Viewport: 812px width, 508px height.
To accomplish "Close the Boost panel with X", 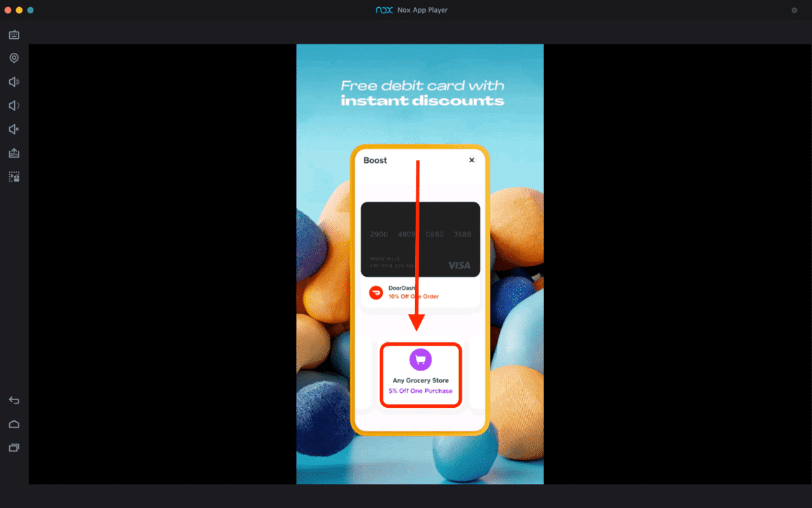I will coord(472,160).
